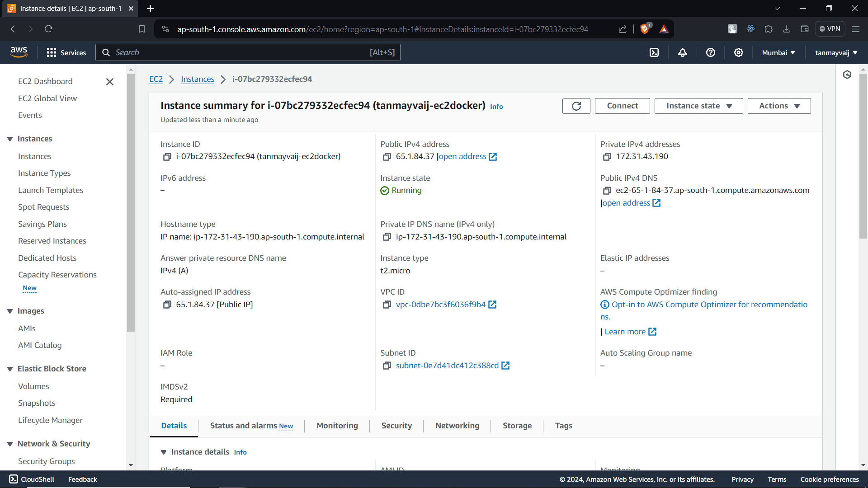Open the Actions dropdown
Viewport: 868px width, 488px height.
click(779, 106)
